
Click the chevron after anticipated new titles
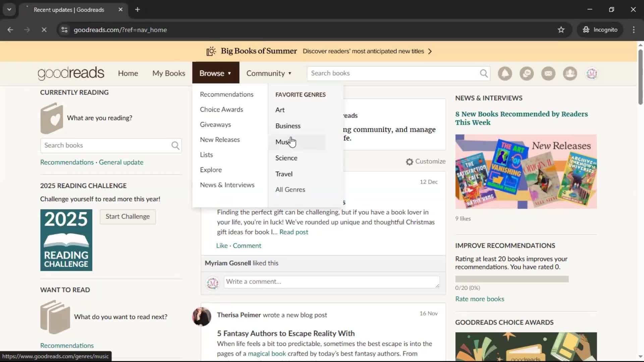pyautogui.click(x=430, y=51)
